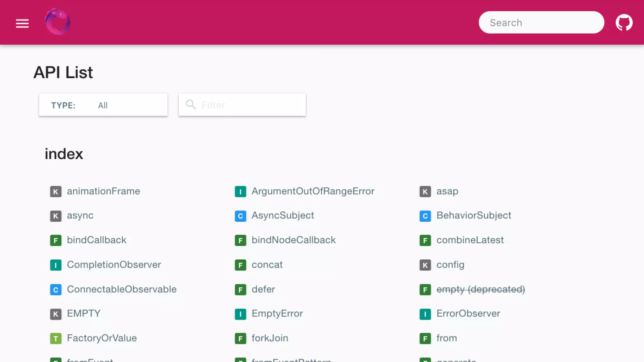Open the deprecated empty function link
644x362 pixels.
tap(480, 289)
